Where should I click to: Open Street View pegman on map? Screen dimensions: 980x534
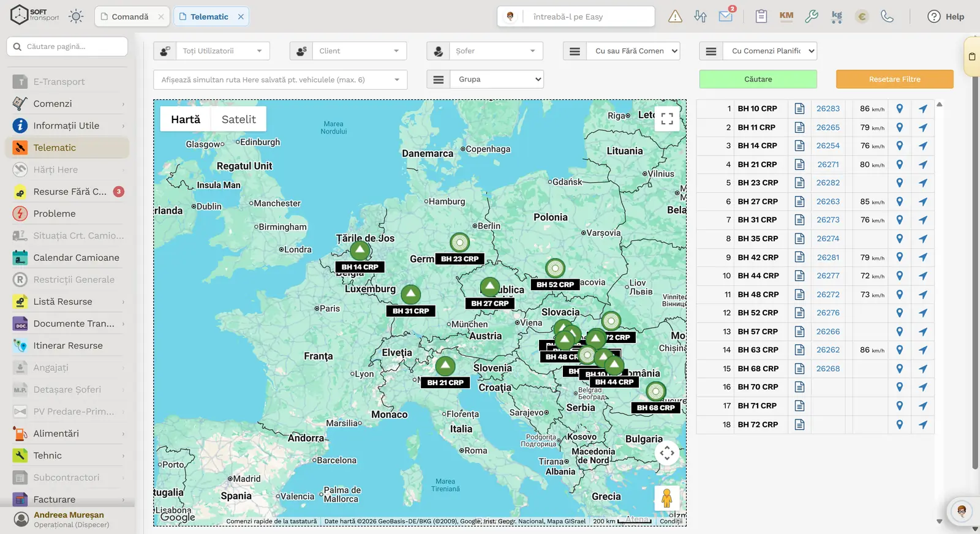point(667,498)
